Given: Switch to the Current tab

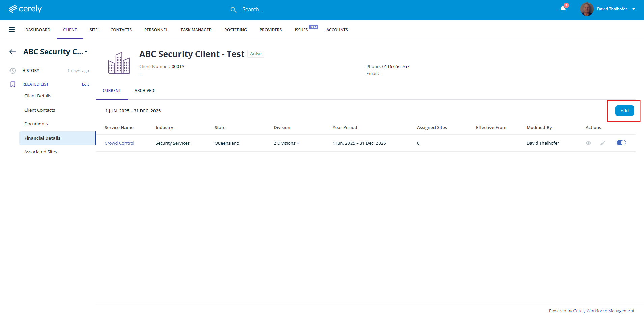Looking at the screenshot, I should 112,90.
